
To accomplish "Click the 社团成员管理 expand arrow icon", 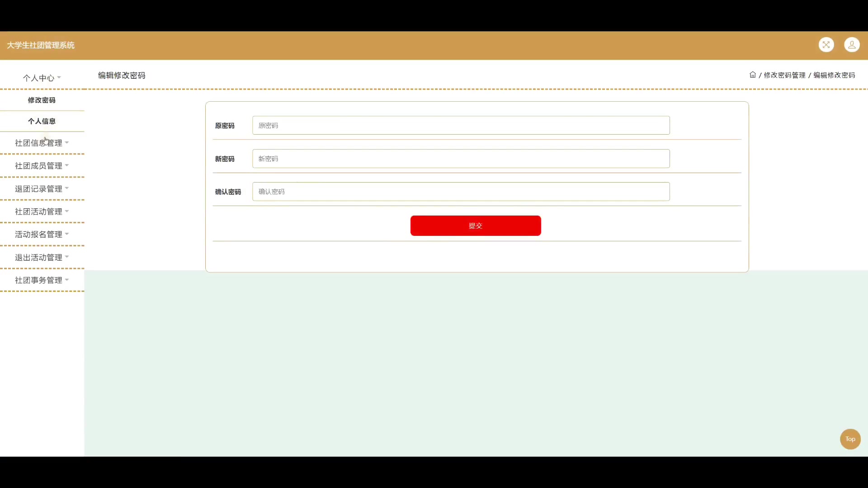I will [x=67, y=166].
